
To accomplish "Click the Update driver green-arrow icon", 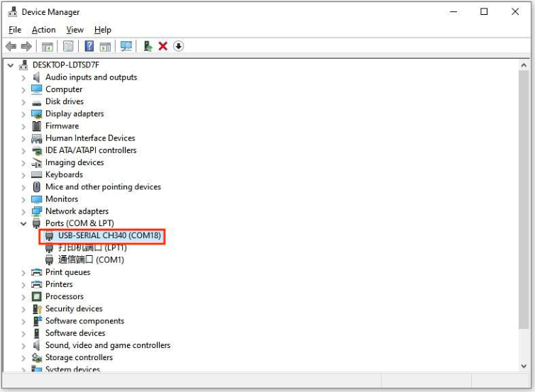I will [148, 46].
